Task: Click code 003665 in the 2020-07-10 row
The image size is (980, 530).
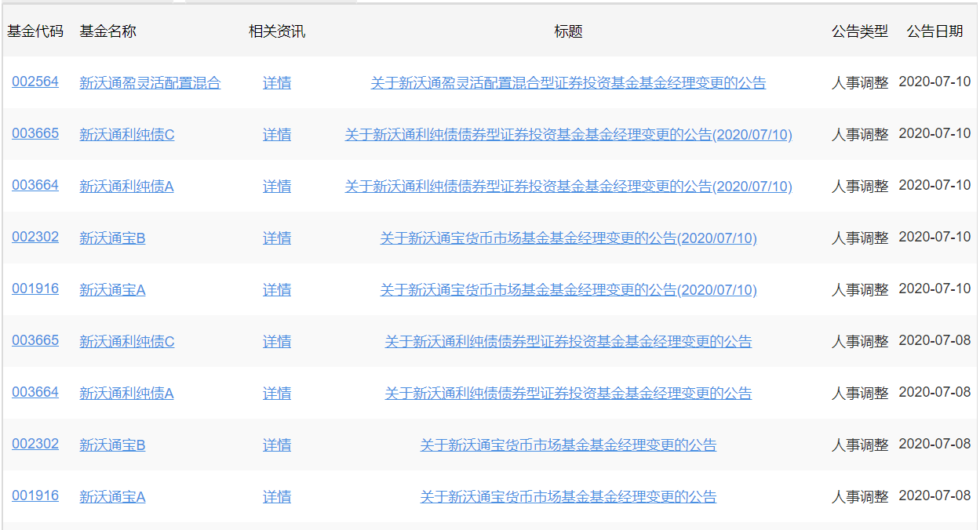Action: click(x=35, y=133)
